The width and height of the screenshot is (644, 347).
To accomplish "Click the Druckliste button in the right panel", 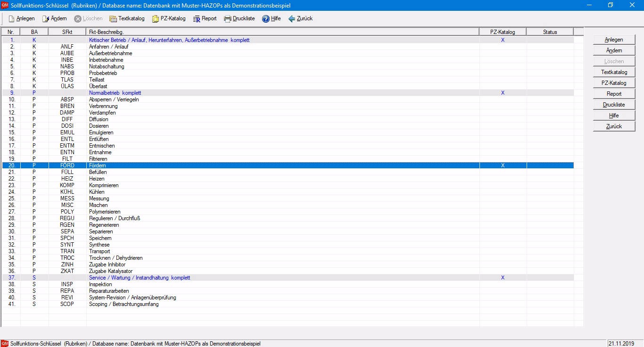I will point(614,105).
